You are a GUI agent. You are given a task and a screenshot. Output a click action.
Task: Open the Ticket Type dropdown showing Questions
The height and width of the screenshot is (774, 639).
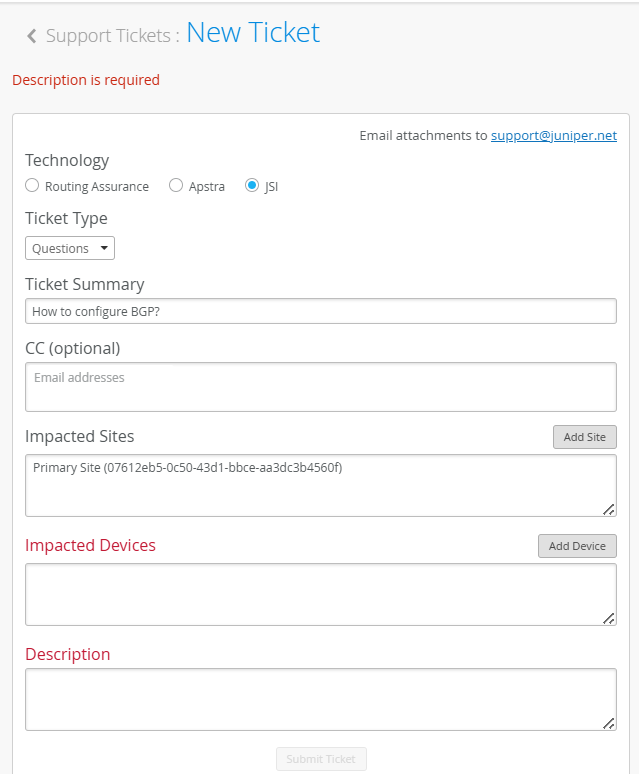70,248
